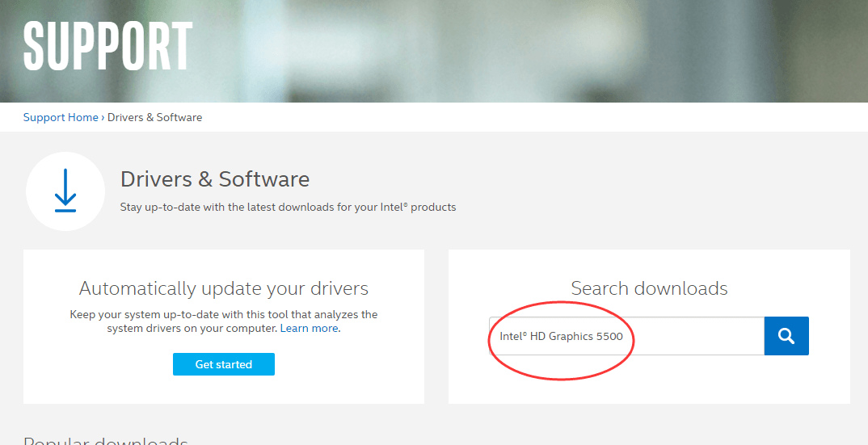Focus the Search downloads input field

click(695, 336)
